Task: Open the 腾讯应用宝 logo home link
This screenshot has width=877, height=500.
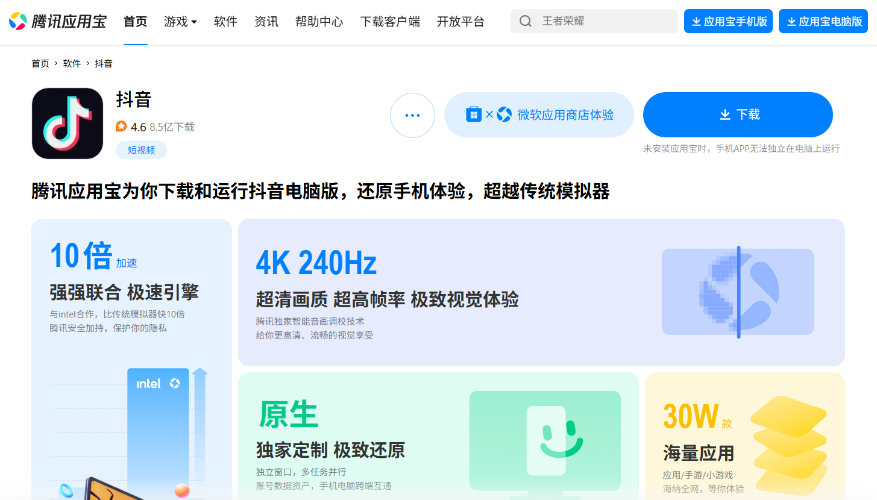Action: point(58,21)
